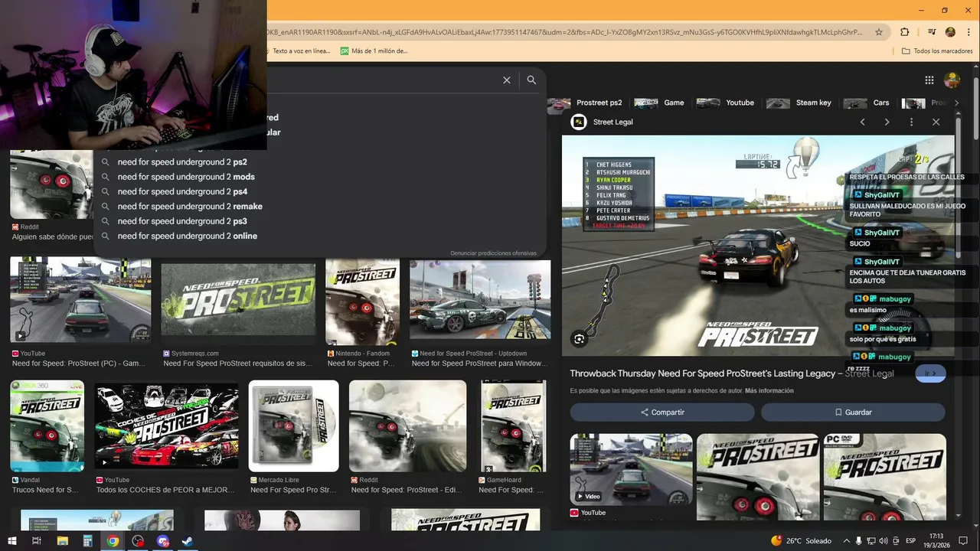Viewport: 980px width, 551px height.
Task: Open Nintendo Fandom ProStreet cover thumbnail
Action: click(x=362, y=302)
